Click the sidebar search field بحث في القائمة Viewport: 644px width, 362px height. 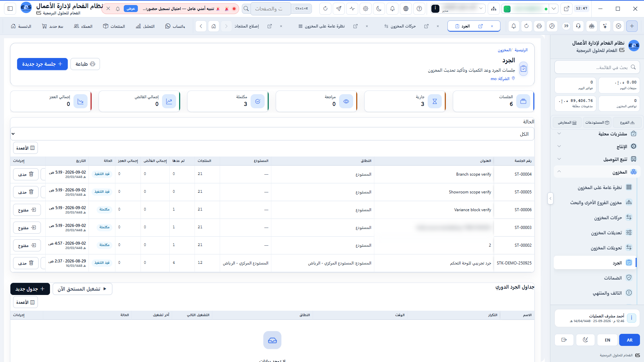click(x=597, y=67)
